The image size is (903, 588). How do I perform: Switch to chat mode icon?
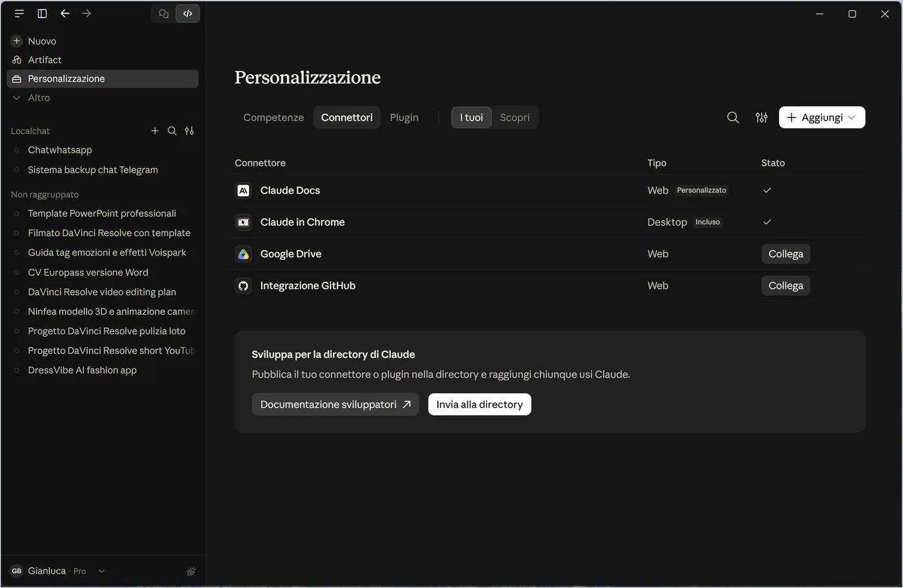tap(164, 14)
